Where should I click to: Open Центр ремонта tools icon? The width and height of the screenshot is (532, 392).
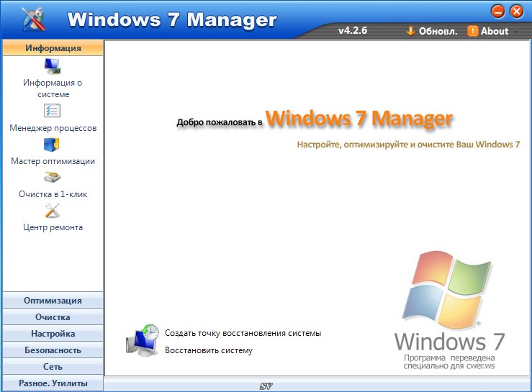(53, 211)
